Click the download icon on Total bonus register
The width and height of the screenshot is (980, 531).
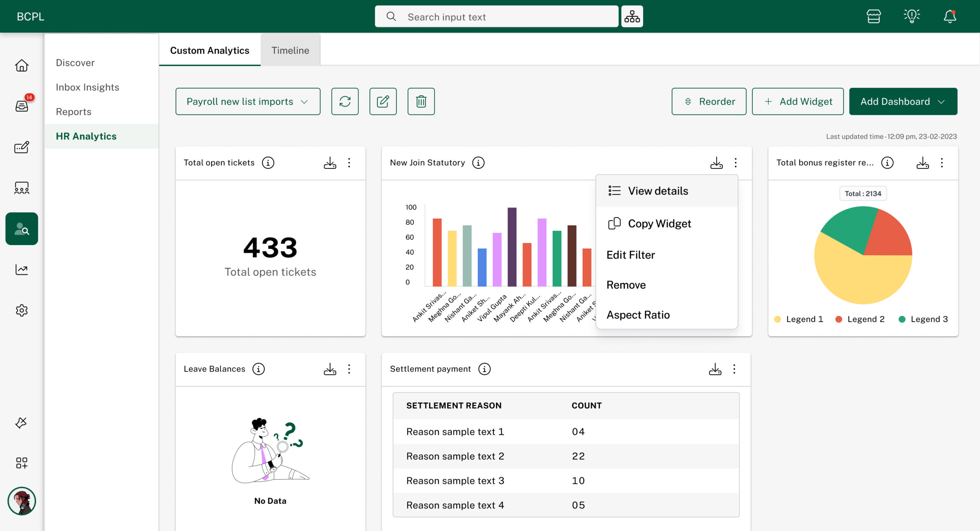(923, 163)
